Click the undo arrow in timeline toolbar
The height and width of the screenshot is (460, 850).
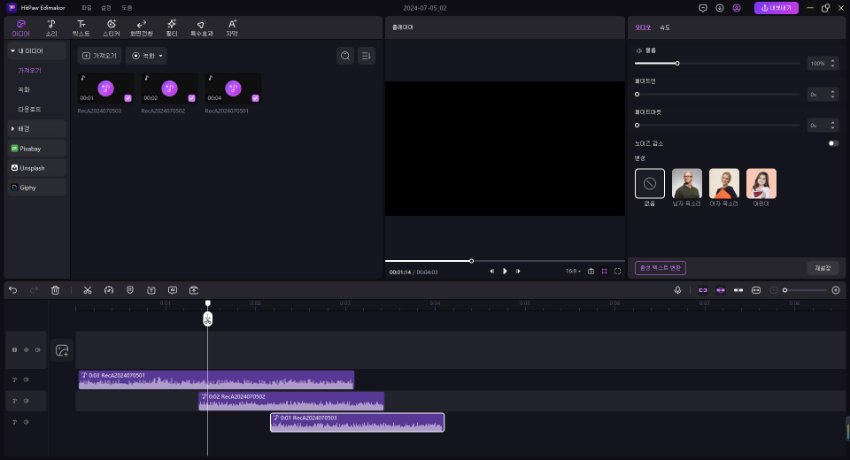click(x=13, y=290)
